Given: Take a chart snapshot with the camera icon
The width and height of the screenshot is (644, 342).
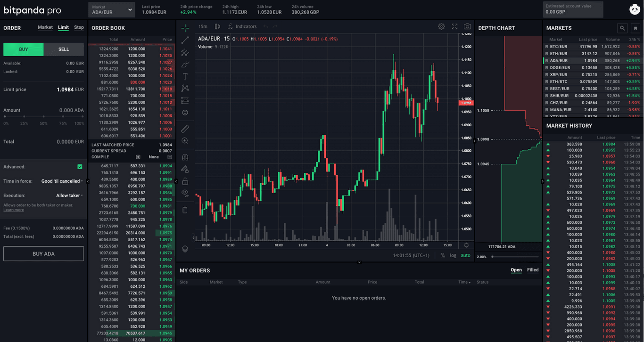Looking at the screenshot, I should pos(467,27).
